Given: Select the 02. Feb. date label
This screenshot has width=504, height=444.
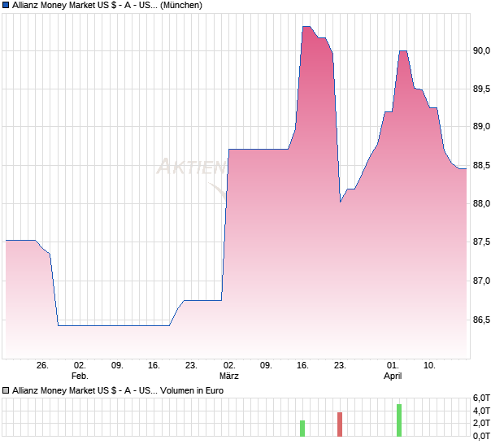Looking at the screenshot, I should (79, 371).
